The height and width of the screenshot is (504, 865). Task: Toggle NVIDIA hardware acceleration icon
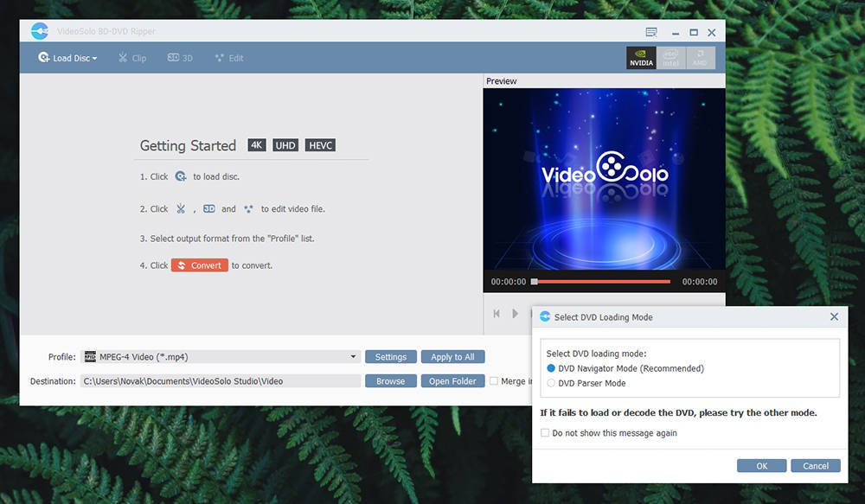(641, 57)
